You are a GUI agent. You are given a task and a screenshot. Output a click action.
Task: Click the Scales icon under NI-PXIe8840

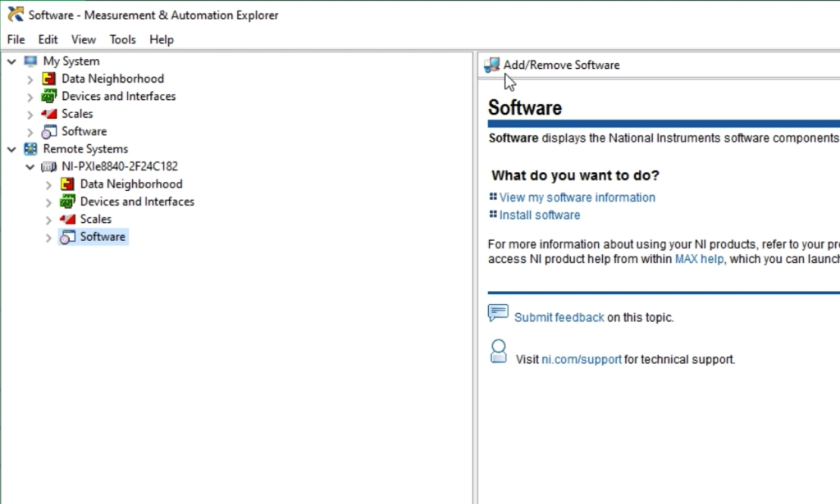tap(67, 220)
